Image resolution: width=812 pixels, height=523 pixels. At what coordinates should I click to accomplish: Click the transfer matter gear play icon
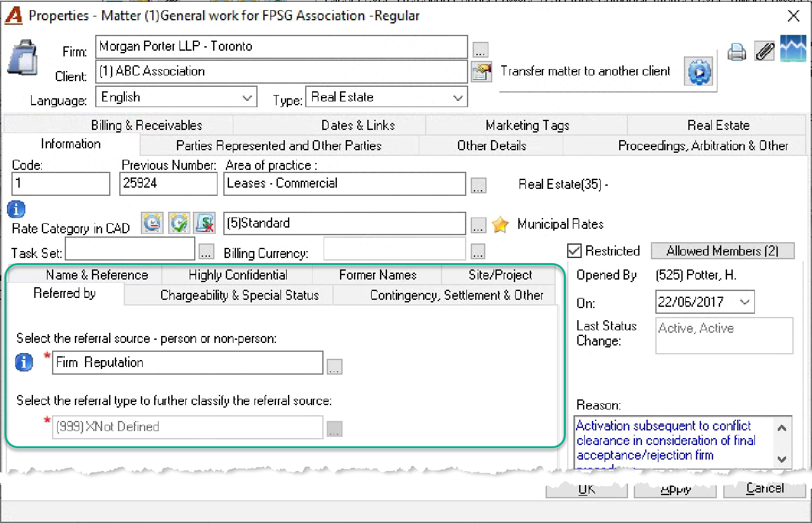coord(698,72)
